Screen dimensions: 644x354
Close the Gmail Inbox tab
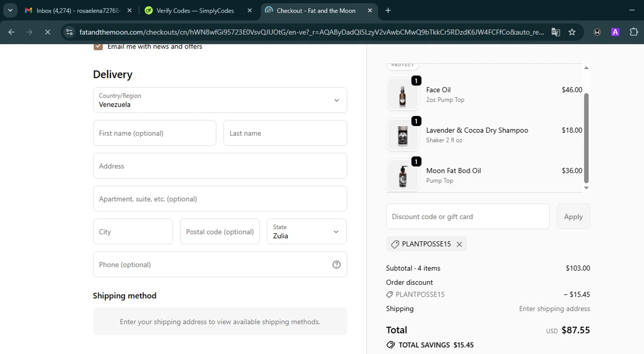(130, 10)
